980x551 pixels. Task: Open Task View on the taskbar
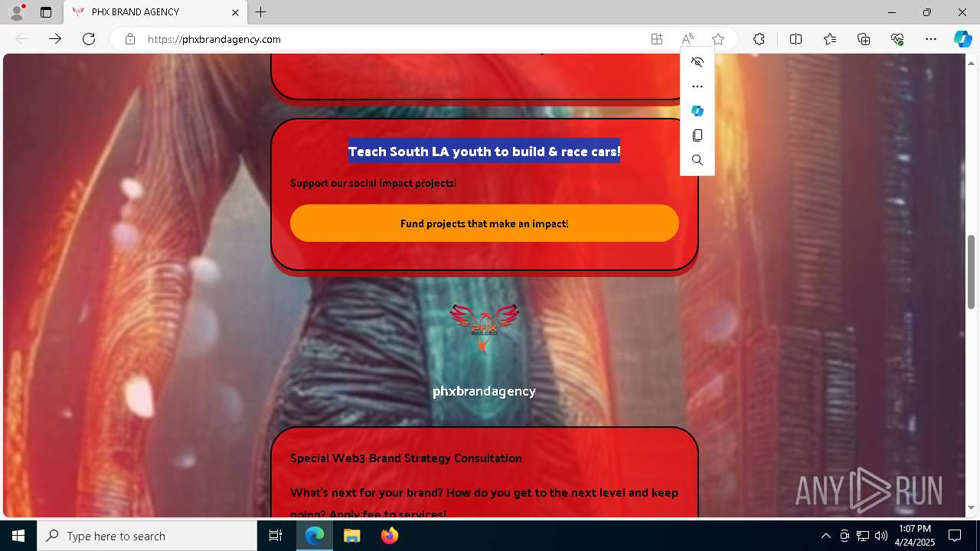tap(276, 536)
